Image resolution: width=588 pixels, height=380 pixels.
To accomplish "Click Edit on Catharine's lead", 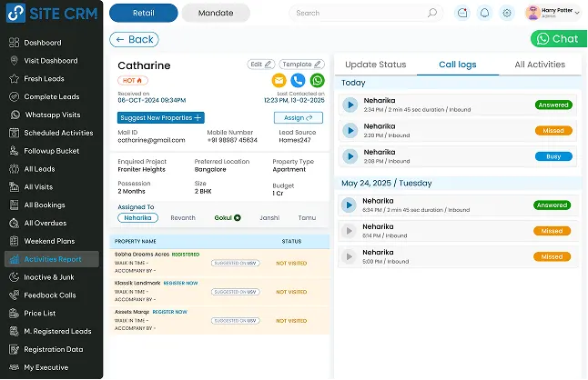I will [261, 65].
